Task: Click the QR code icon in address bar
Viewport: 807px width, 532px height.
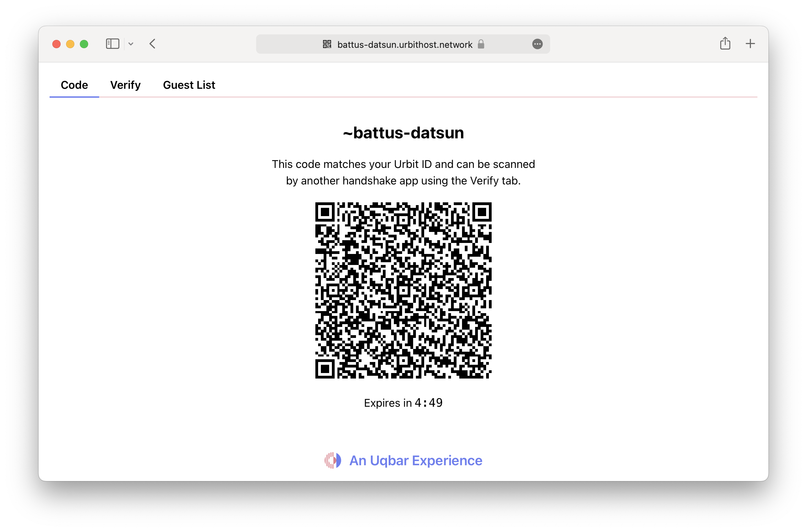Action: coord(327,44)
